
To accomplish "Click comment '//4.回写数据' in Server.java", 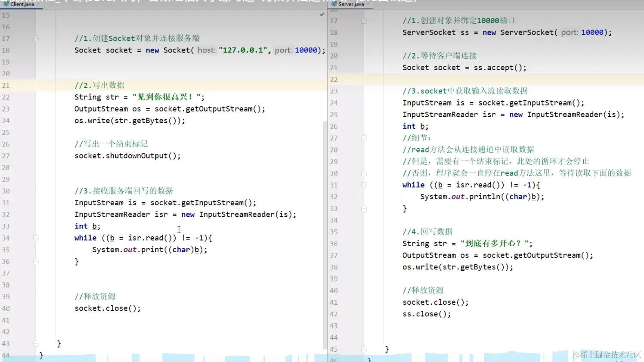I will 427,232.
